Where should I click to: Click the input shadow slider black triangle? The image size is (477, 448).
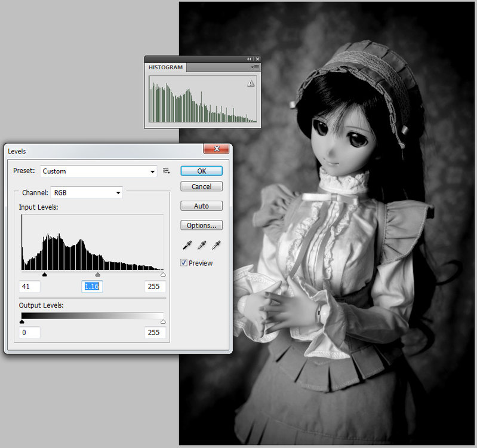tap(45, 275)
